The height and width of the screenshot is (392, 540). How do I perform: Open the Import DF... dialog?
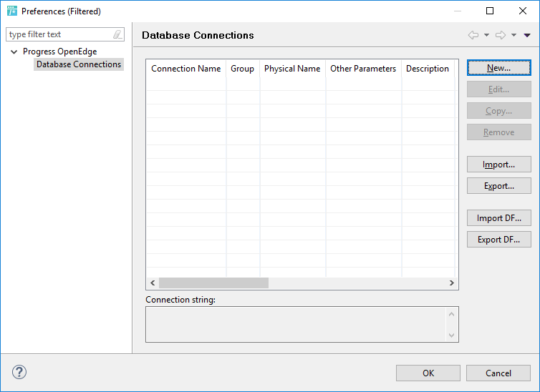point(498,218)
